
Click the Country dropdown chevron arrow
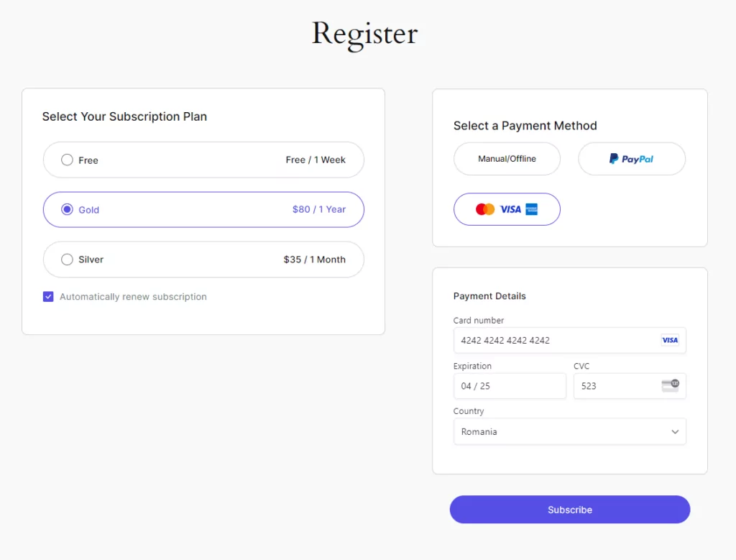[x=675, y=432]
